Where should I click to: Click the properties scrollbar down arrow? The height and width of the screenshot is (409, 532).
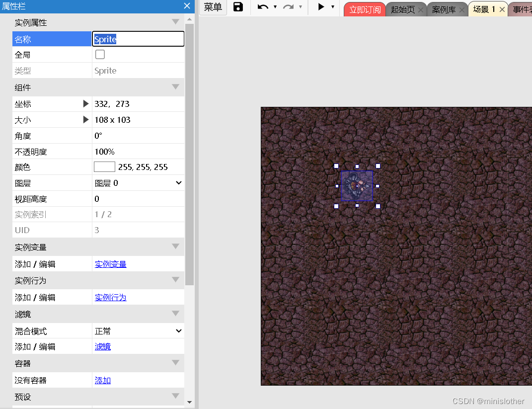190,402
